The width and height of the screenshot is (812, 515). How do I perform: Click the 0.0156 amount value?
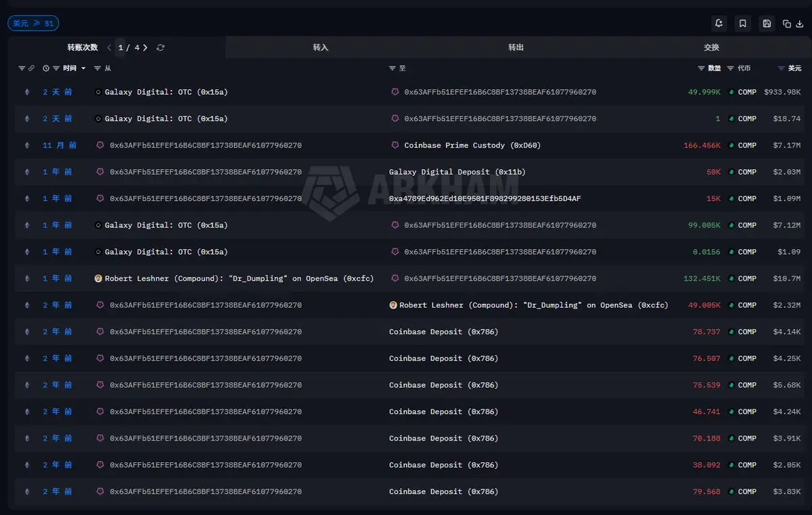pos(706,252)
